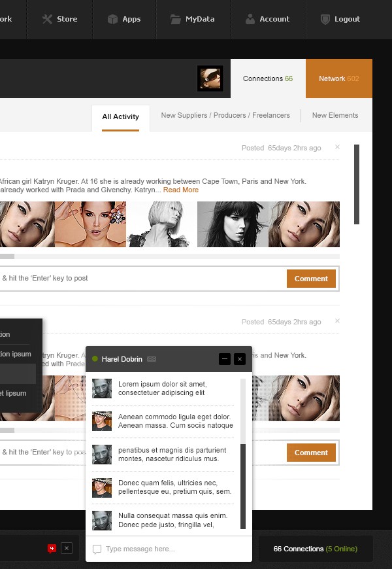
Task: Click avatar next to 'Aenean commodo ligula' message
Action: tap(102, 421)
